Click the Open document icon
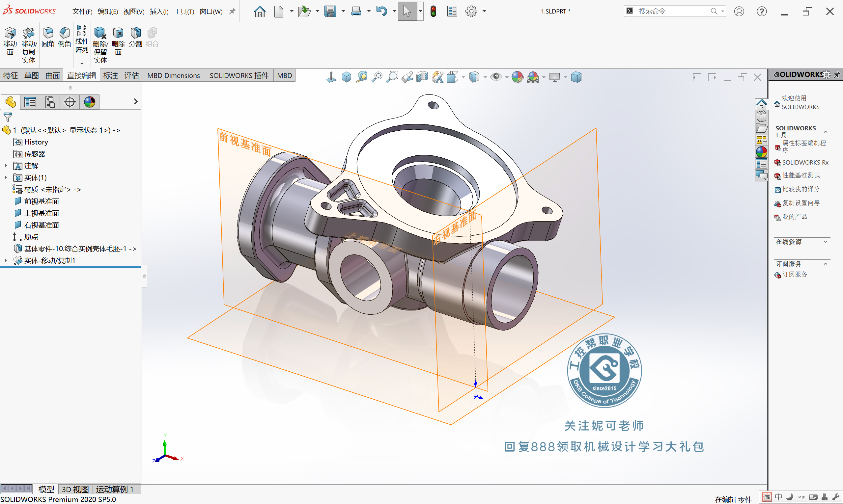 (x=304, y=11)
